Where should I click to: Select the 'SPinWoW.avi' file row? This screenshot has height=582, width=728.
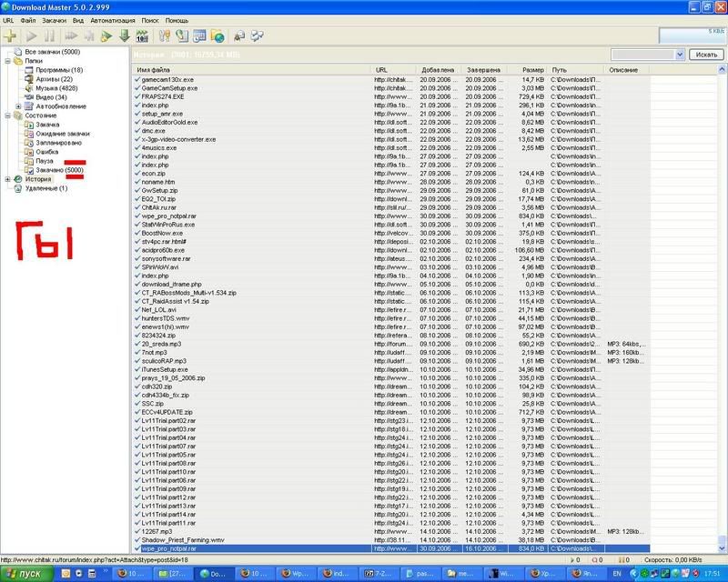(391, 267)
